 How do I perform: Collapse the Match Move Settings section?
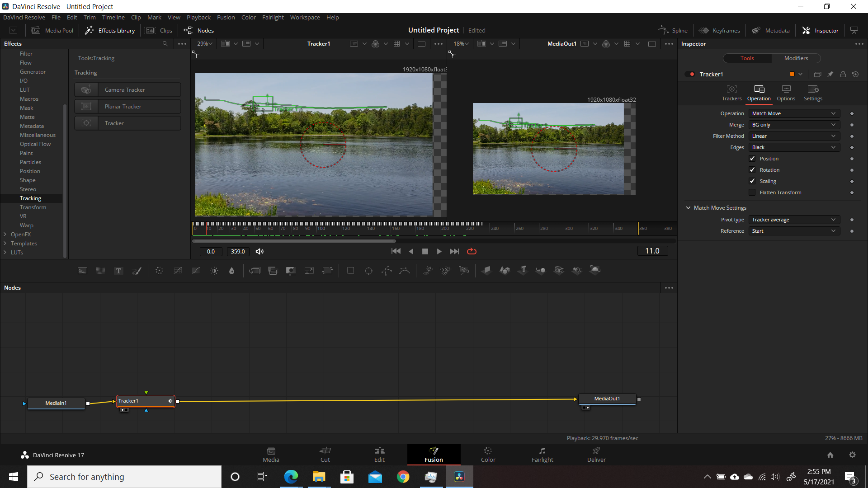click(689, 208)
